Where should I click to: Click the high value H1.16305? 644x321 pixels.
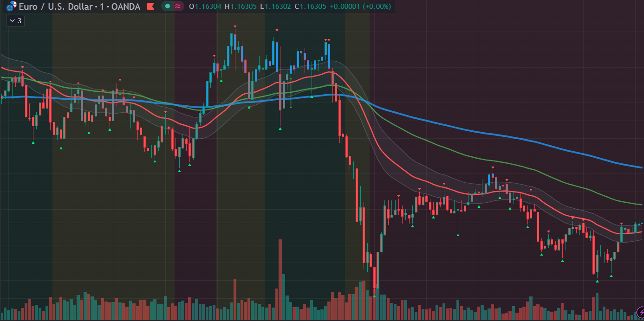point(241,6)
